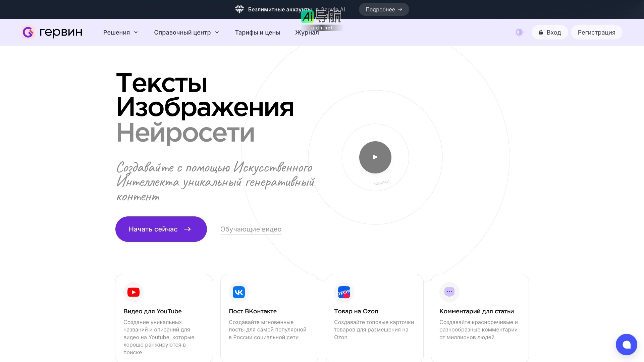
Task: Open Тарифы и цены page
Action: coord(257,33)
